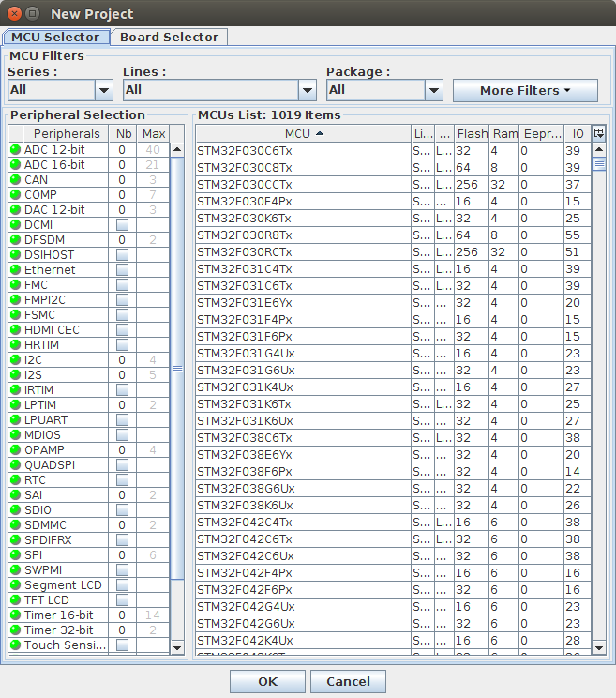Check the Segment LCD checkbox
Image resolution: width=616 pixels, height=698 pixels.
(122, 585)
